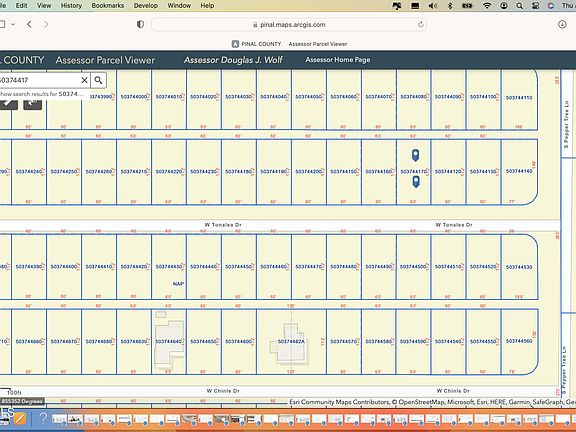This screenshot has height=432, width=576.
Task: Select parcel label 503744180
Action: [238, 172]
